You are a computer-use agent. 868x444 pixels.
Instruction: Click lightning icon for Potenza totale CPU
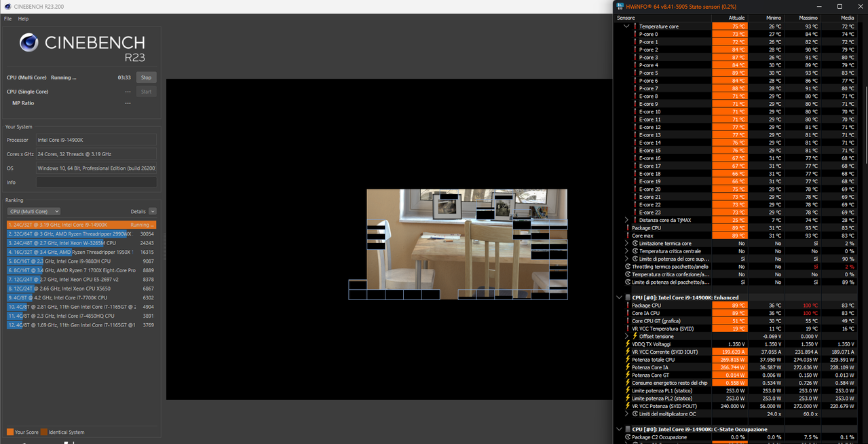[x=628, y=360]
